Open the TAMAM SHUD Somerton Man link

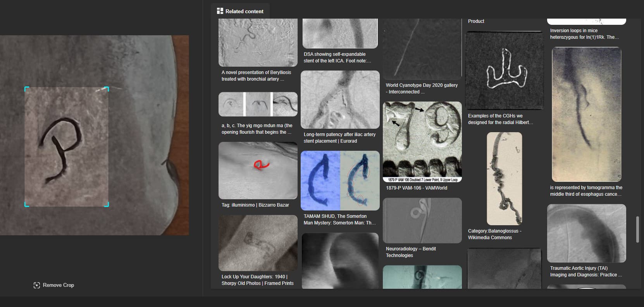click(x=339, y=219)
